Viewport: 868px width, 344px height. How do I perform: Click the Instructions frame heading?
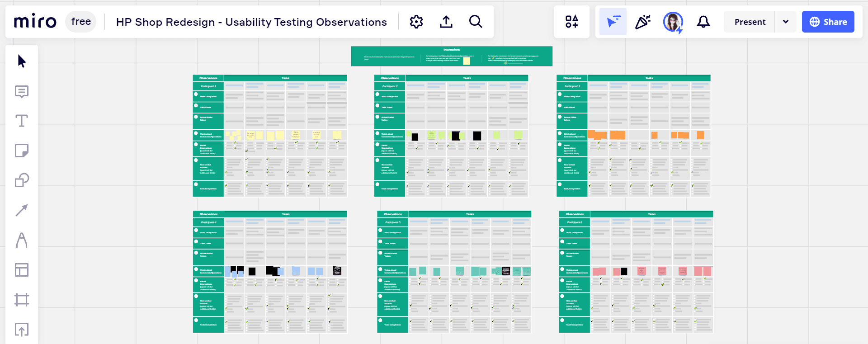pos(452,50)
